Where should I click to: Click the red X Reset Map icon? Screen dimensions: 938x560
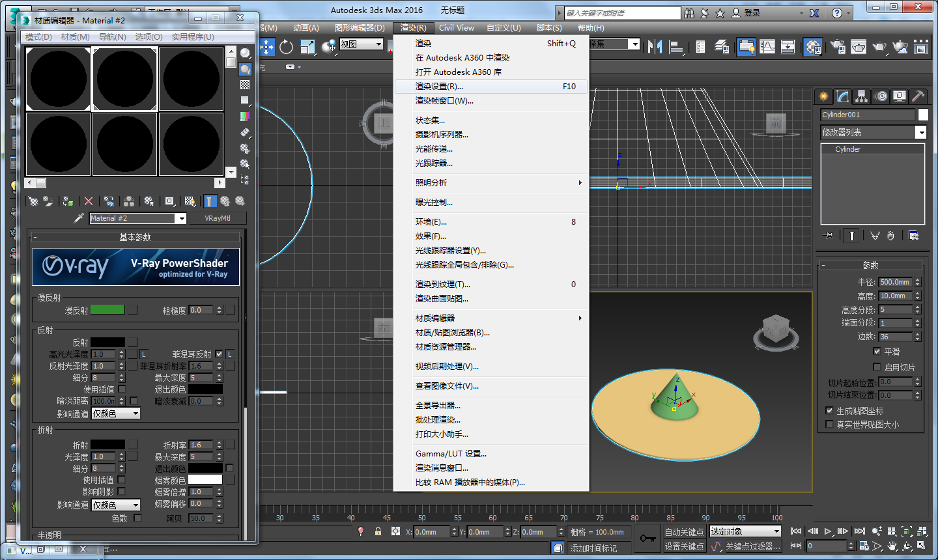tap(89, 201)
